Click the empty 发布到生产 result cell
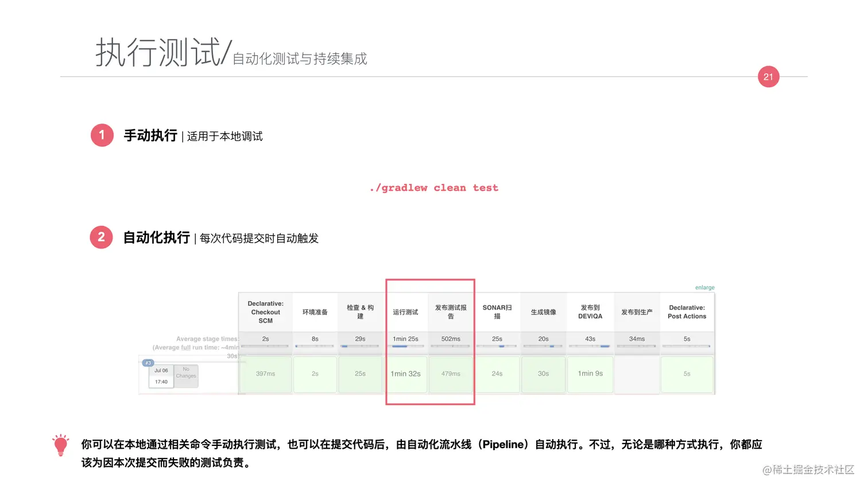This screenshot has height=489, width=868. pyautogui.click(x=637, y=374)
